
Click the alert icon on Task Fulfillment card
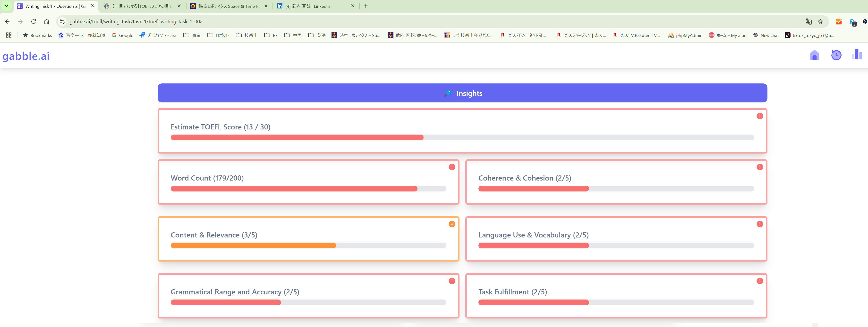(x=759, y=281)
